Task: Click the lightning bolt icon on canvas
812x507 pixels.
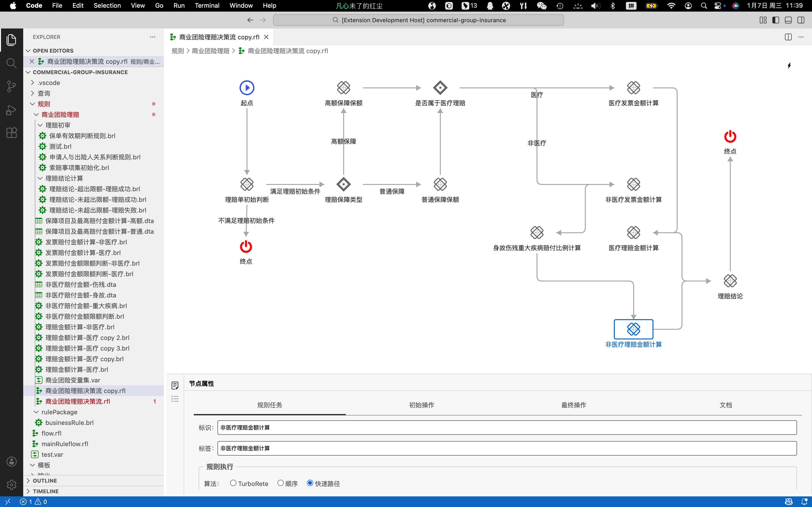Action: pos(789,65)
